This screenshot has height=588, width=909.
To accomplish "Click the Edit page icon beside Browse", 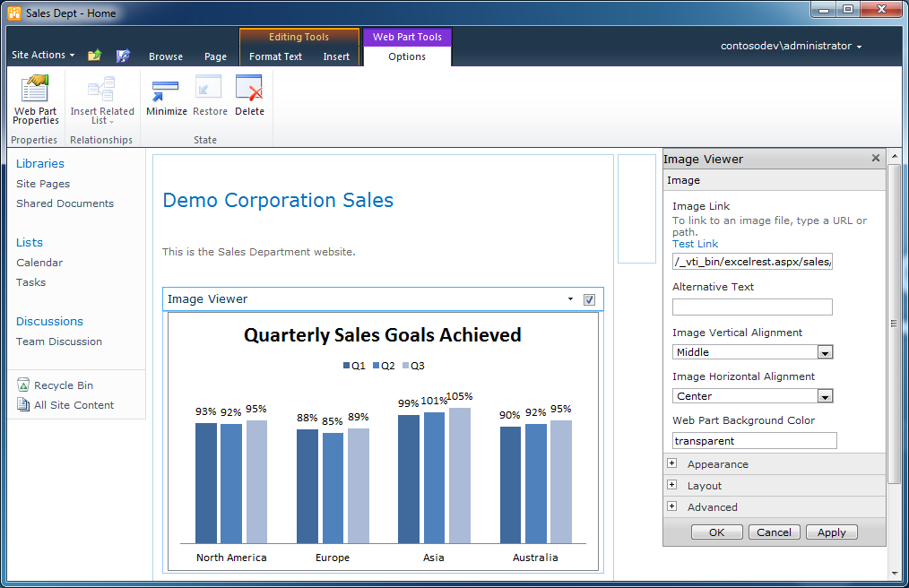I will tap(123, 56).
